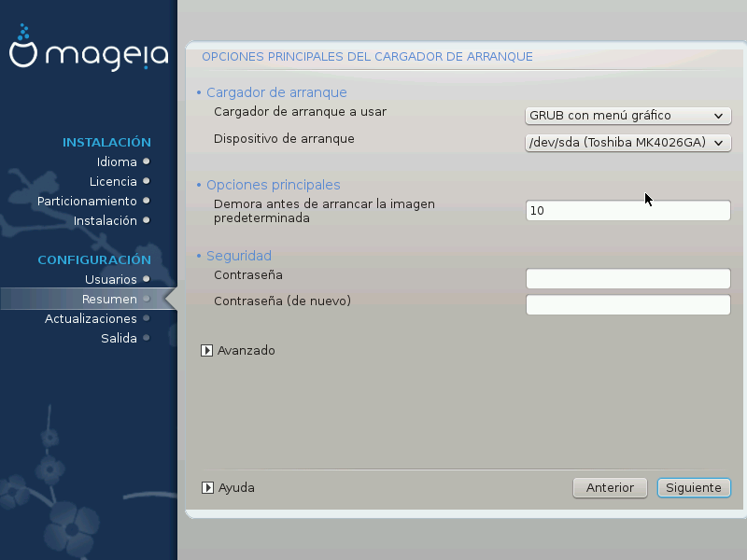Image resolution: width=747 pixels, height=560 pixels.
Task: Focus the Contraseña password field
Action: (627, 278)
